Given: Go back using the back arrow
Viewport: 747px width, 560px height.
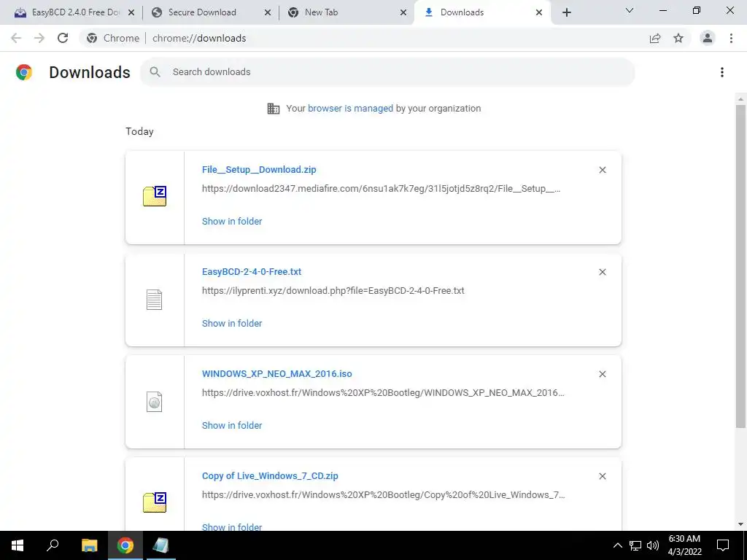Looking at the screenshot, I should pos(16,38).
